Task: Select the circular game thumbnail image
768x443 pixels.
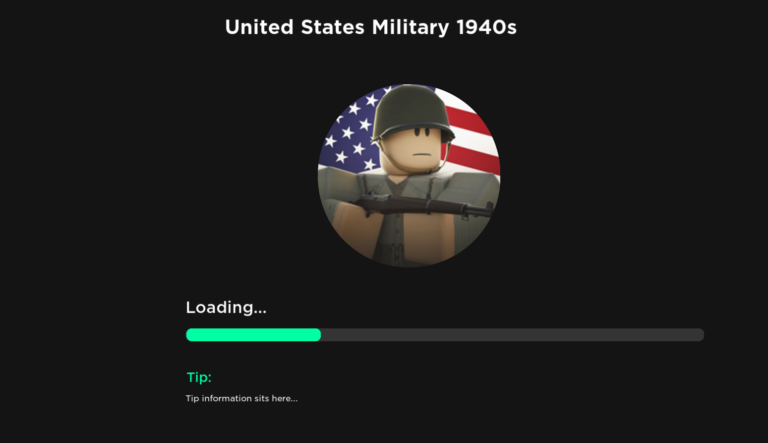Action: [409, 175]
